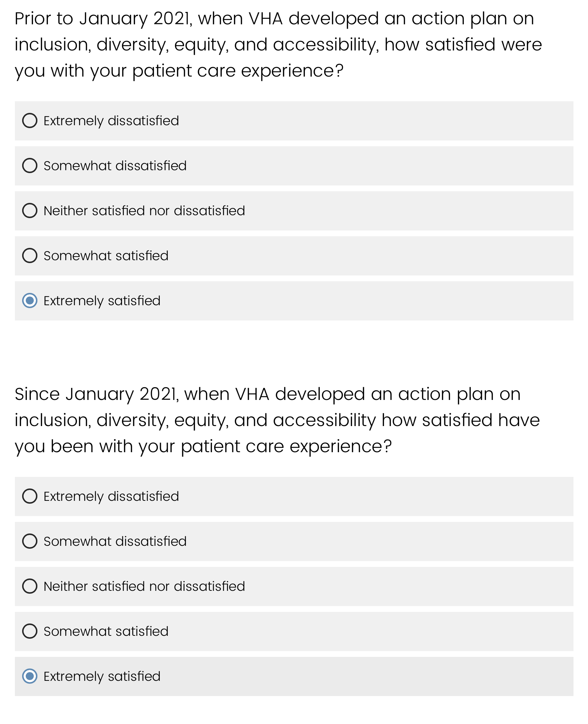Viewport: 588px width, 724px height.
Task: Click 'Somewhat dissatisfied' label text in first question
Action: click(x=115, y=166)
